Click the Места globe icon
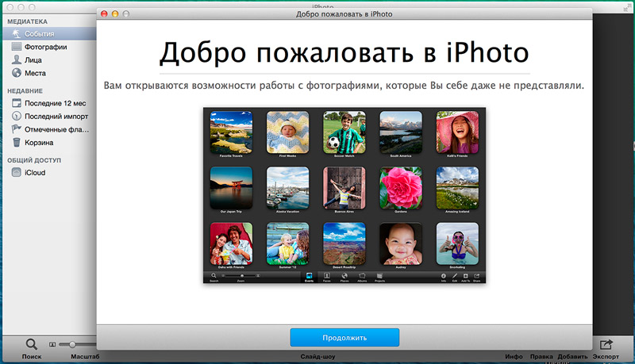Screen dimensions: 635x364 tap(16, 73)
